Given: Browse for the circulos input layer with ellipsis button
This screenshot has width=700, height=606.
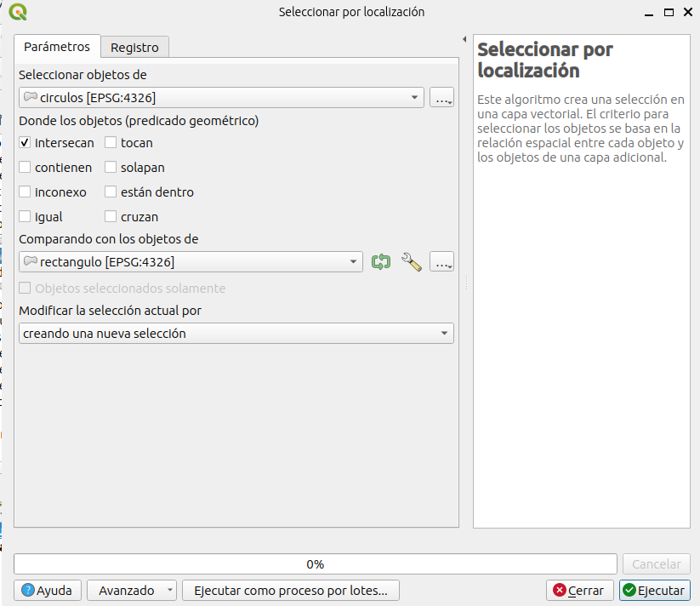Looking at the screenshot, I should pyautogui.click(x=441, y=98).
